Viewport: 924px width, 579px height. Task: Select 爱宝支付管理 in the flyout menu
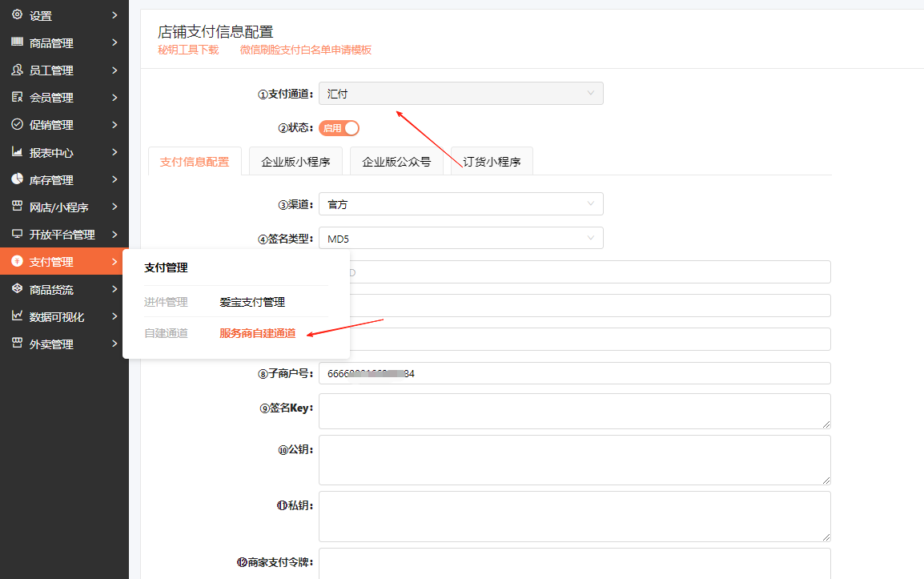coord(252,302)
